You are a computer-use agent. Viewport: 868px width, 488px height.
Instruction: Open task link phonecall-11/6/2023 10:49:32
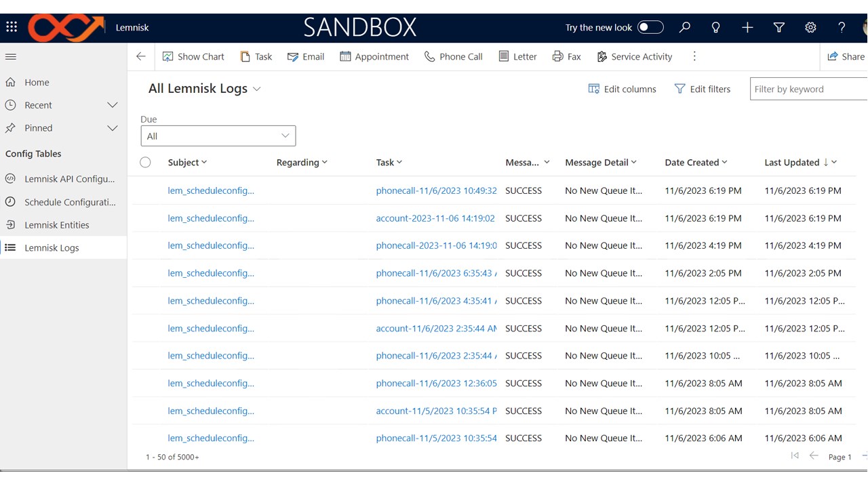[437, 190]
